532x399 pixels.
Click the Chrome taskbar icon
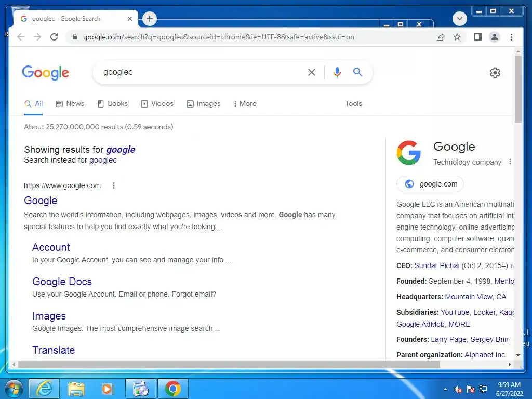click(x=172, y=389)
